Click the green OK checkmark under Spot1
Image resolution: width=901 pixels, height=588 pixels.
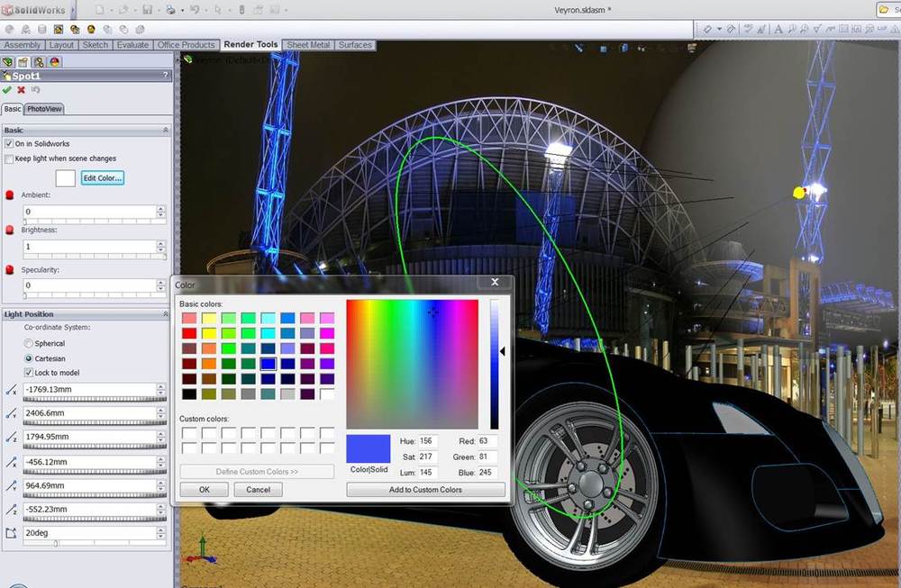pos(7,90)
